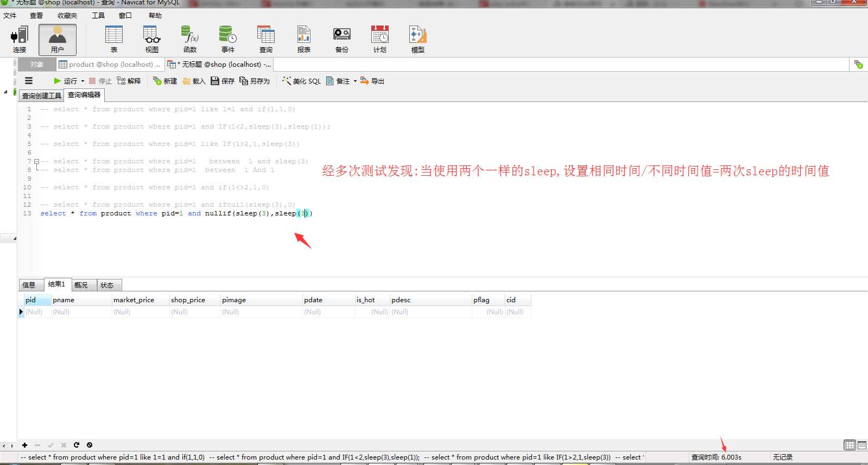The height and width of the screenshot is (465, 868).
Task: Click 另存为 to save as
Action: point(255,81)
